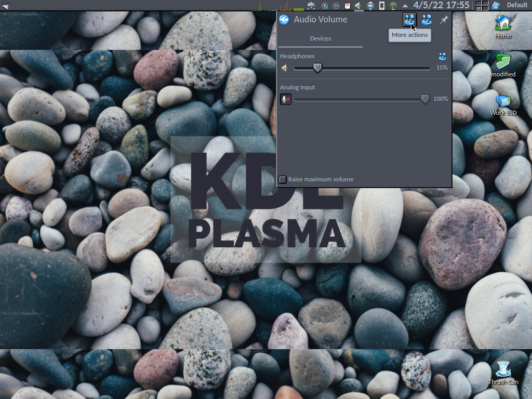Screen dimensions: 532x399
Task: Open the Thrash Can desktop icon
Action: tap(503, 373)
